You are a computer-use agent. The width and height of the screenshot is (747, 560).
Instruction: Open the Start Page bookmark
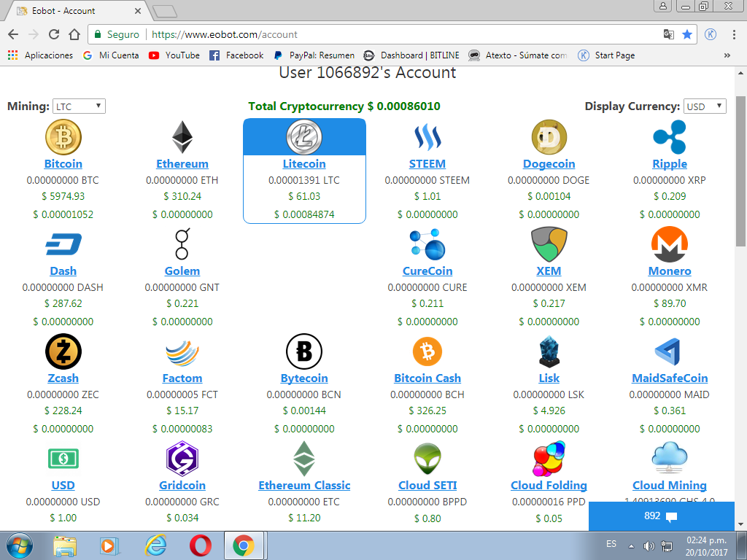606,55
